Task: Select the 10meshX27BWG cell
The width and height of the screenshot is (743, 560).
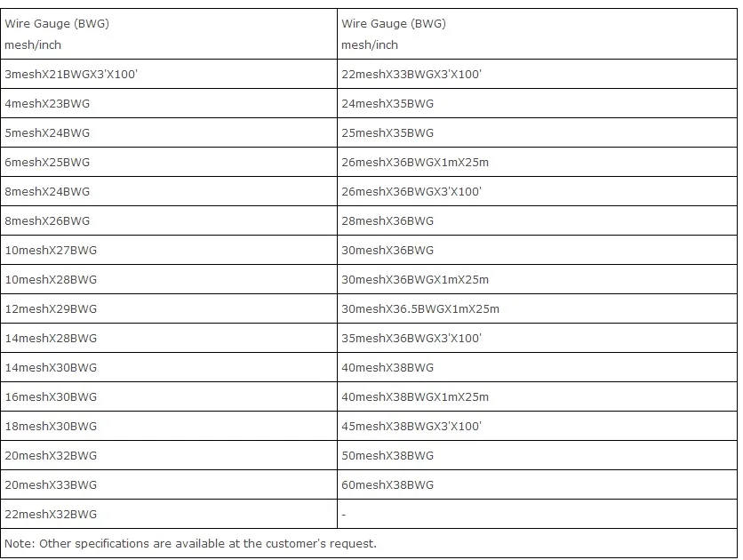Action: tap(52, 251)
